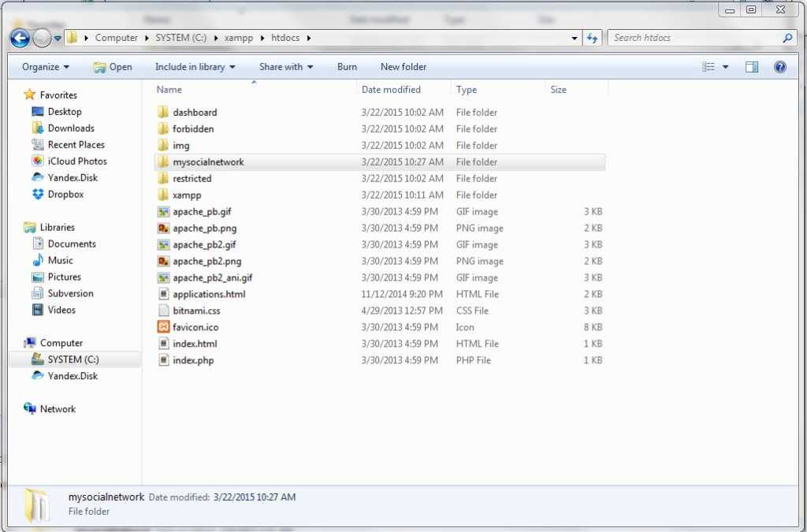Expand the Share with dropdown
This screenshot has width=807, height=532.
(x=285, y=67)
